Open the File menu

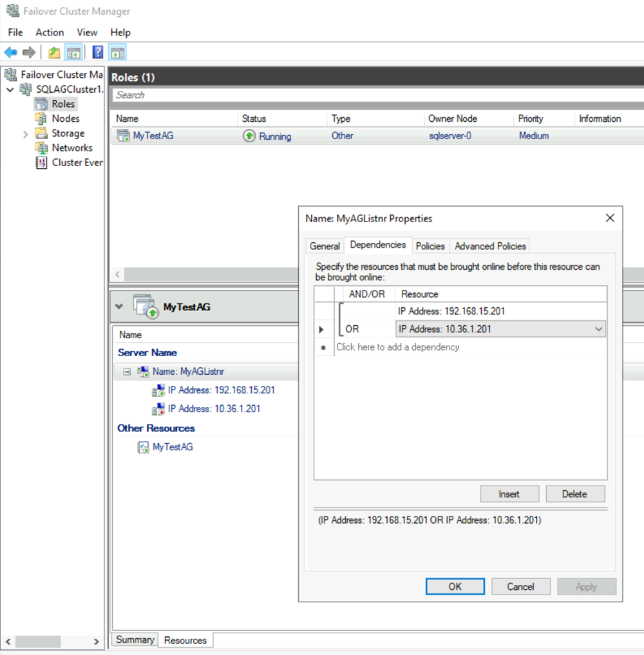(15, 32)
